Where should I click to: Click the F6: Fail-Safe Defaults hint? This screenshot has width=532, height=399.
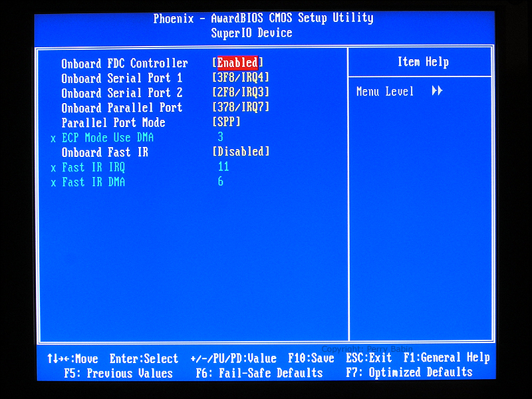pyautogui.click(x=259, y=373)
